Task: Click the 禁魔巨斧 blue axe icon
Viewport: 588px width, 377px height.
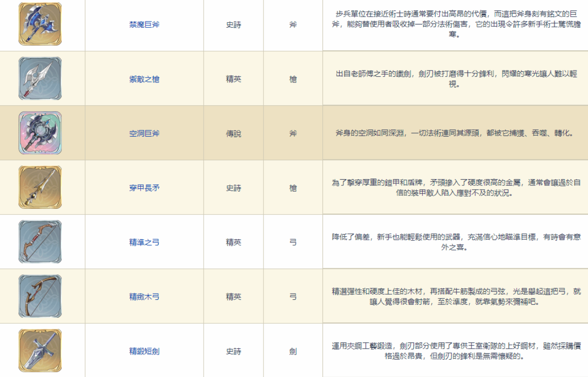Action: 40,24
